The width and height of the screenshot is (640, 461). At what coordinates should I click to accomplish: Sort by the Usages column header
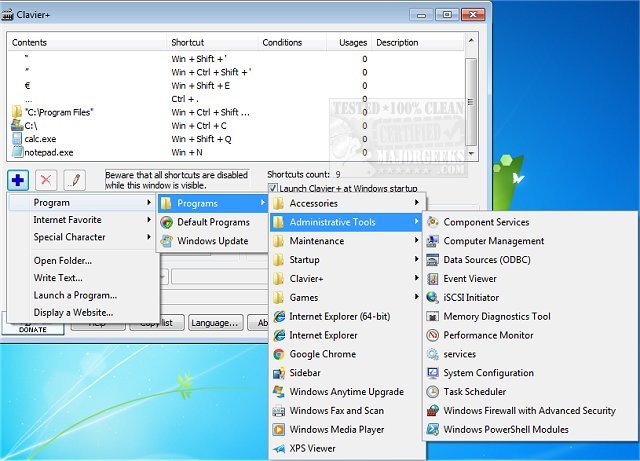[x=349, y=42]
